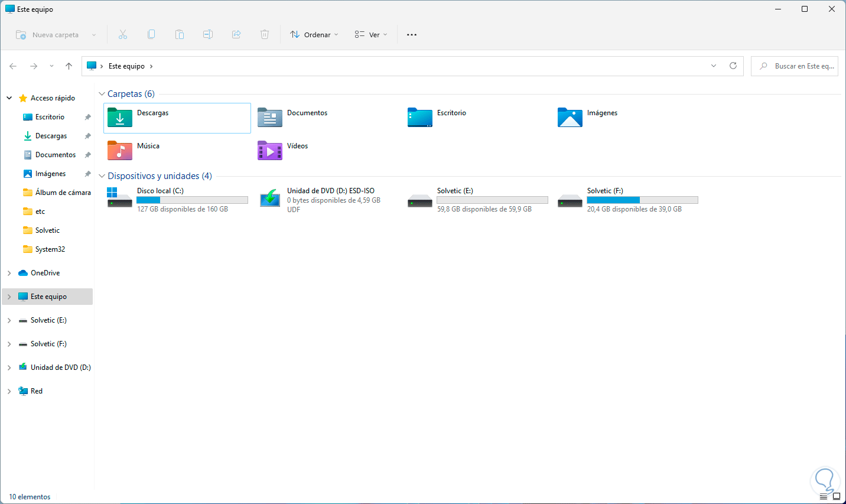Click the Share icon in toolbar
The height and width of the screenshot is (504, 846).
point(236,35)
